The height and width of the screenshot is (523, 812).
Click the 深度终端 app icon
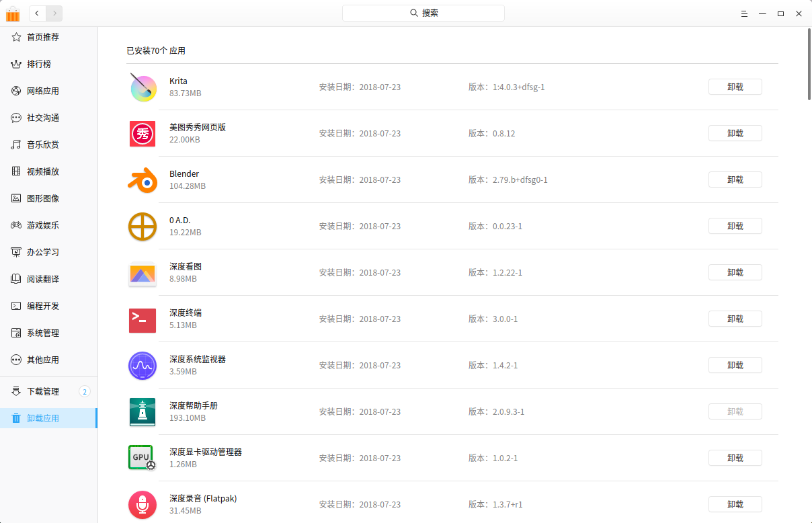tap(143, 319)
